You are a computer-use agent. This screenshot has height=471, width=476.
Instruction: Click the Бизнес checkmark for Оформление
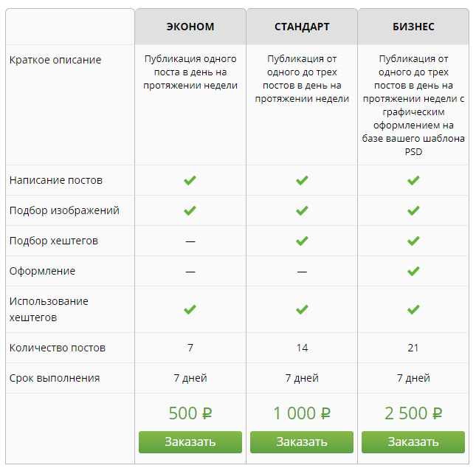(x=413, y=271)
